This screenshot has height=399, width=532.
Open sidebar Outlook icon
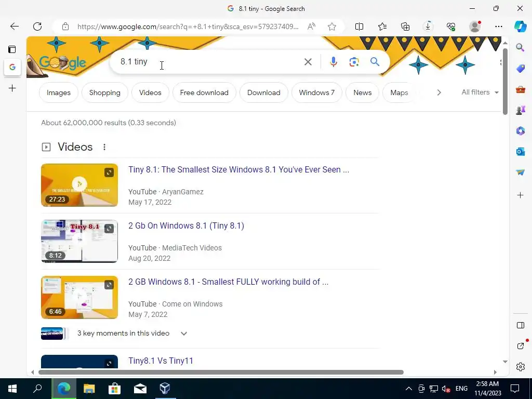click(x=520, y=152)
